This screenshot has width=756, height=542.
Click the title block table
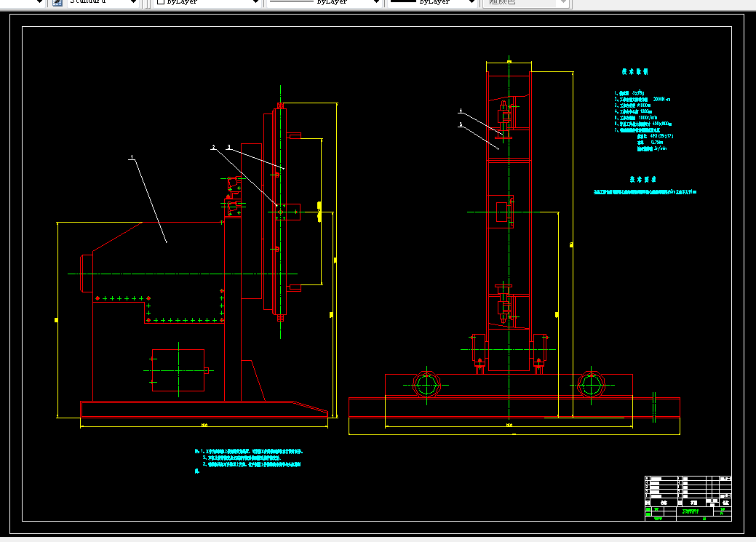(x=688, y=498)
